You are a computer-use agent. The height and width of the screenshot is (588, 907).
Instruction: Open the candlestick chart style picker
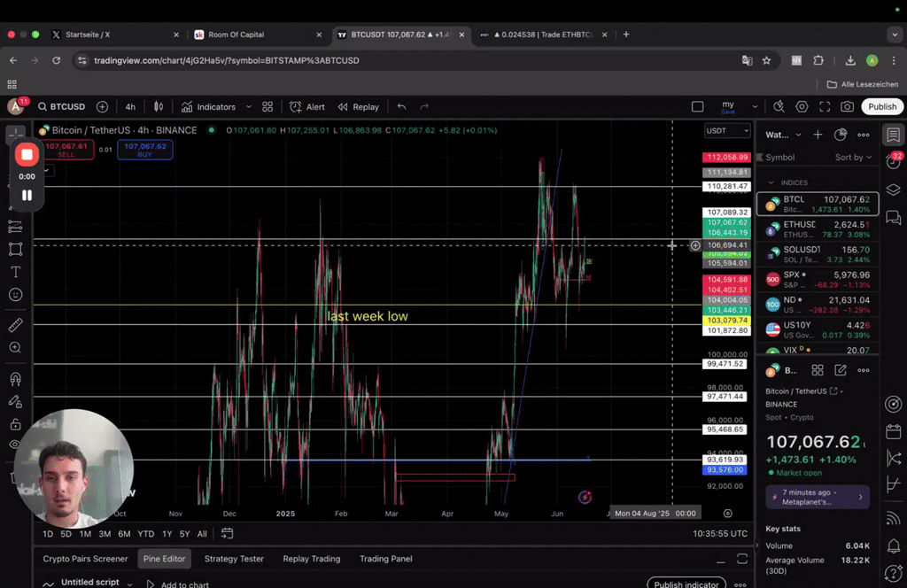158,107
